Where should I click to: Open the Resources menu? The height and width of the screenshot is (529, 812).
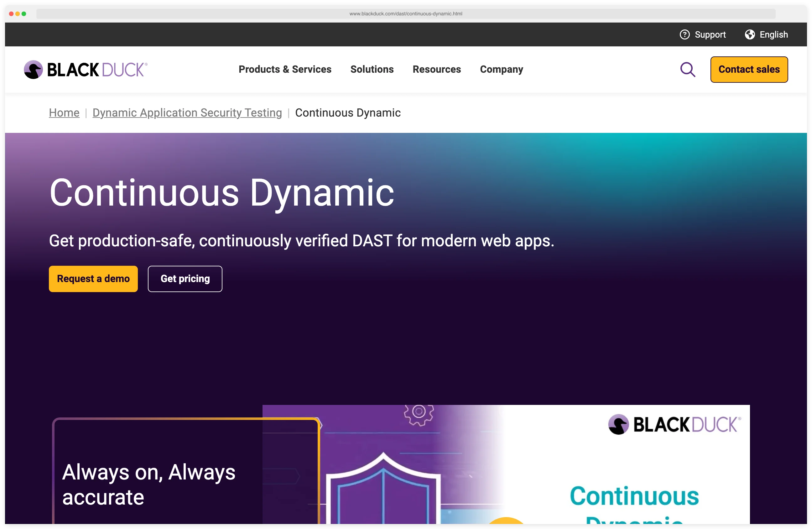click(437, 69)
